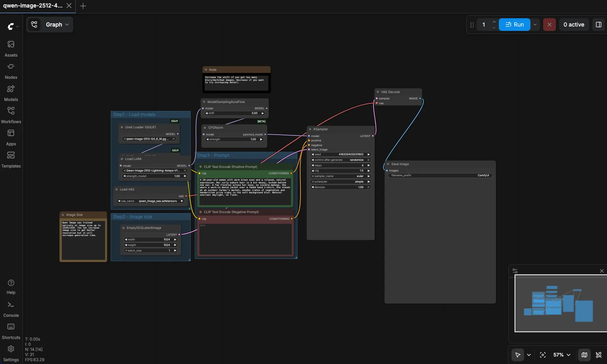This screenshot has height=364, width=607.
Task: Open the vae_name combo
Action: (x=151, y=201)
